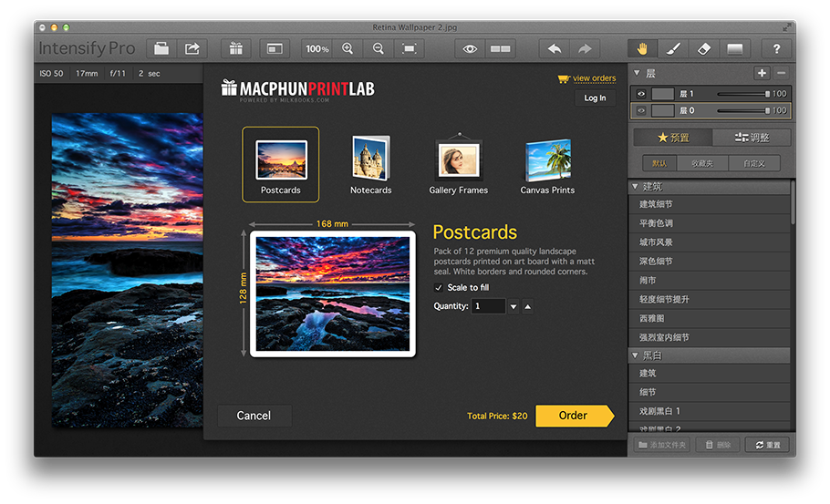
Task: Click the Cancel button
Action: click(254, 416)
